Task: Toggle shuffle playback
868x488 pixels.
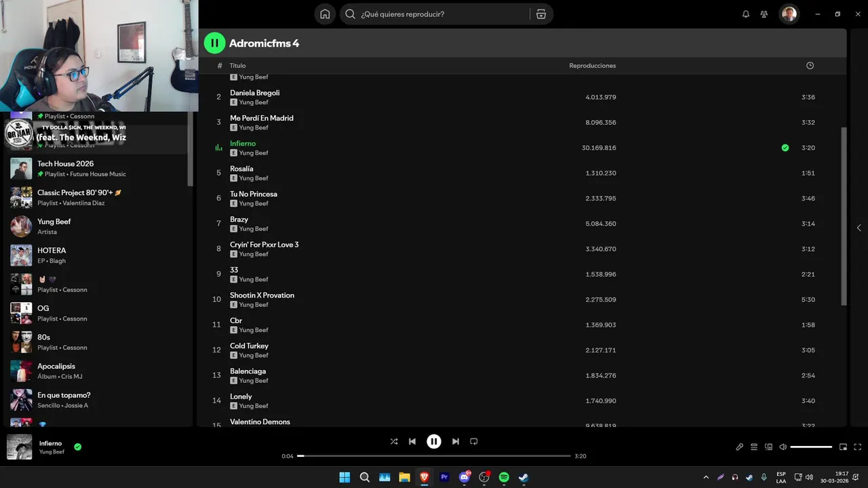Action: coord(394,441)
